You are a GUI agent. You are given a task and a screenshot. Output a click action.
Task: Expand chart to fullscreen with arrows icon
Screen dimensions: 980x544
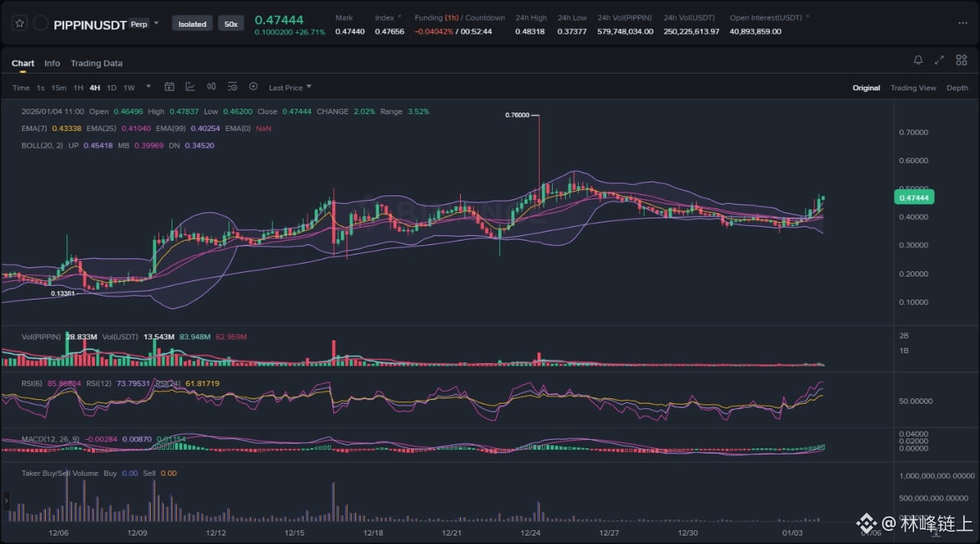coord(939,60)
